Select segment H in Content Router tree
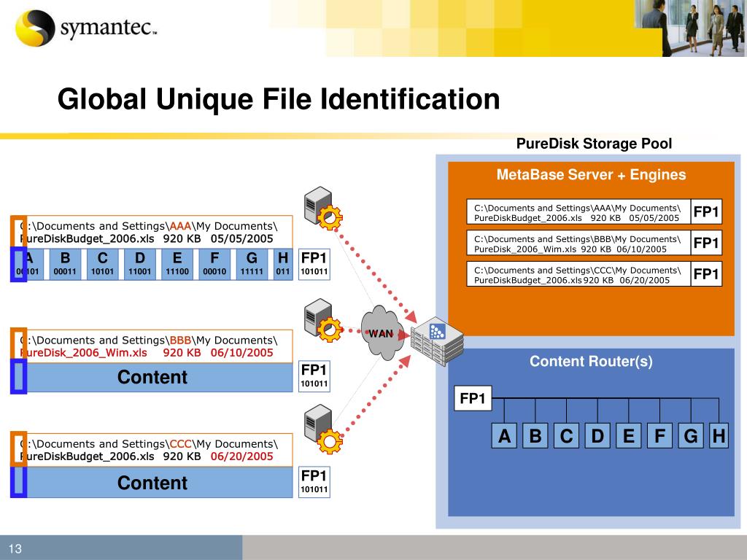 point(719,436)
